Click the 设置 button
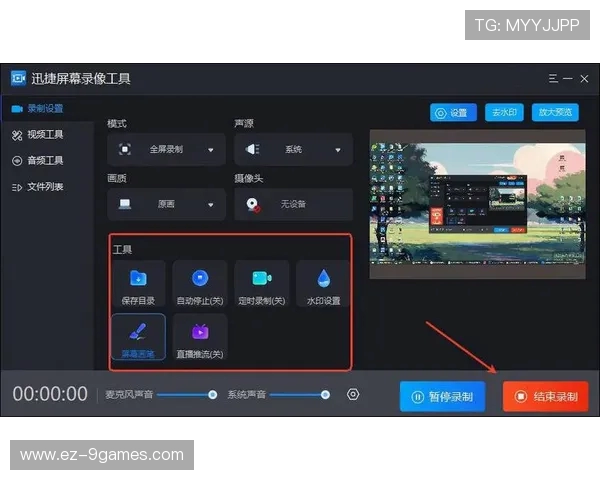The image size is (600, 480). tap(453, 113)
